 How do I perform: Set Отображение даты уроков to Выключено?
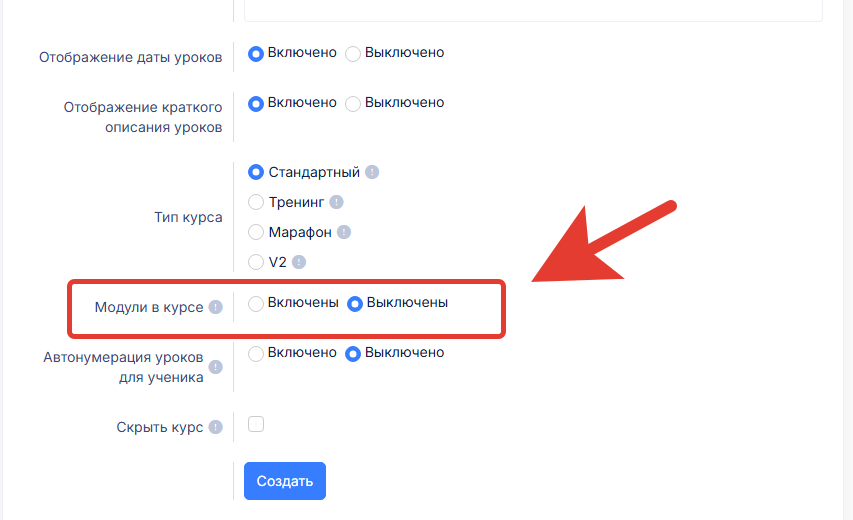[x=353, y=53]
